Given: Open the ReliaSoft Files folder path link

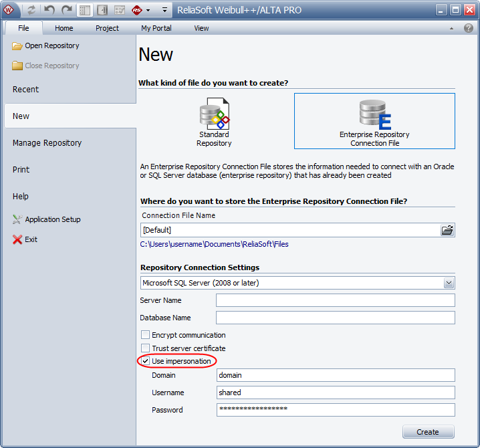Looking at the screenshot, I should 214,244.
